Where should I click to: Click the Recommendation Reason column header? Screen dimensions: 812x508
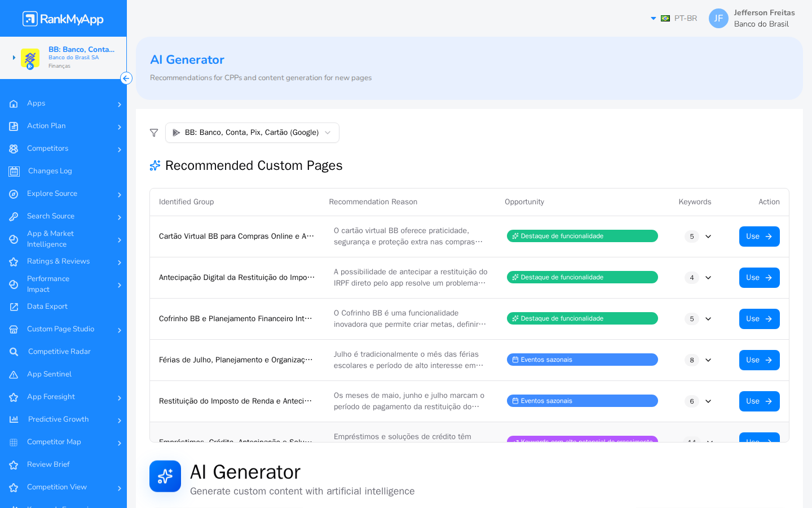point(373,202)
